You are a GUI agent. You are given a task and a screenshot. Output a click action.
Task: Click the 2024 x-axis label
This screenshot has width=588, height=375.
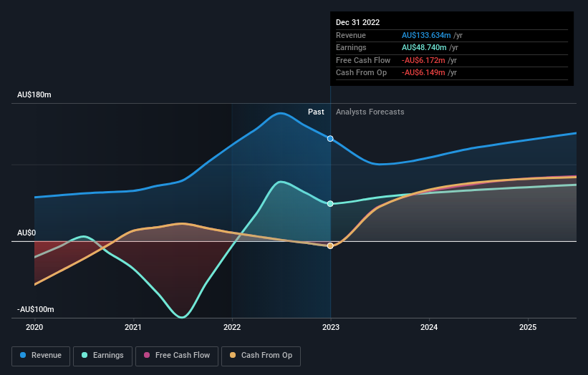click(429, 327)
